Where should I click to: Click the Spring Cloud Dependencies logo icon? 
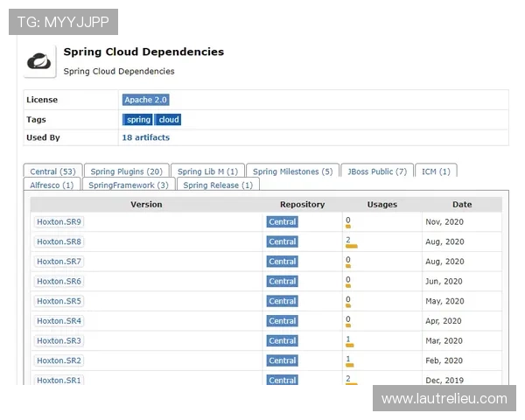click(x=39, y=61)
